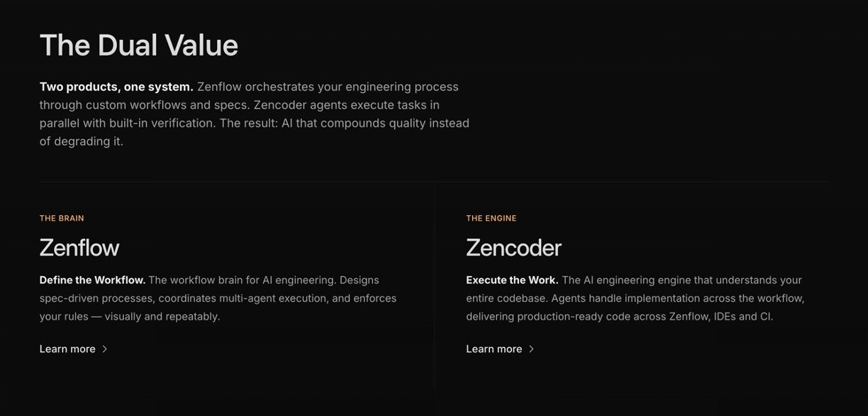Select the Zencoder product heading
The image size is (868, 416).
tap(513, 248)
